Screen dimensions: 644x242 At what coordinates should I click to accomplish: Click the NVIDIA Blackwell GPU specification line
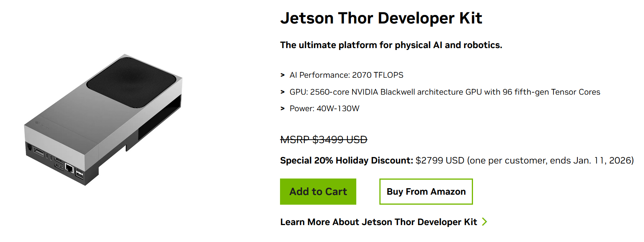click(x=444, y=92)
